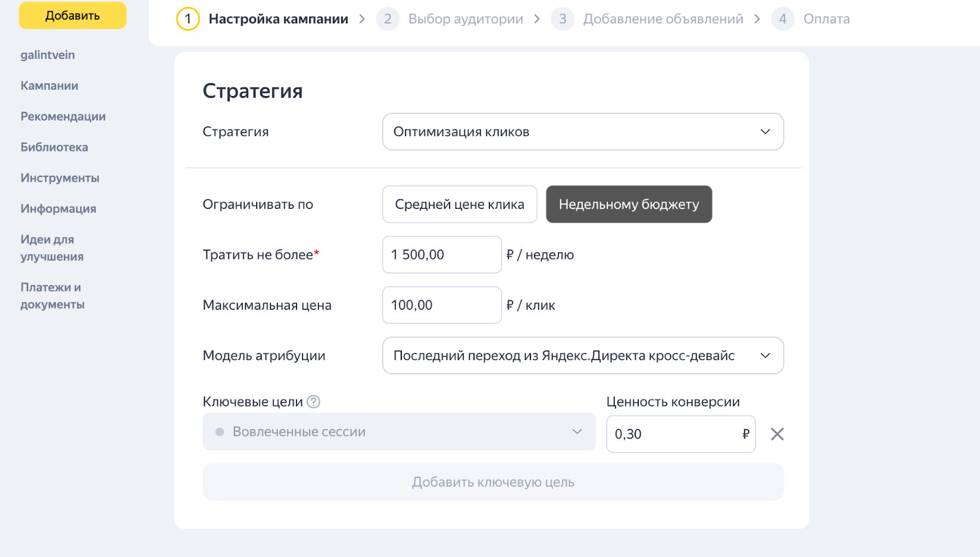Click the Ценность конверсии input field

(x=681, y=434)
